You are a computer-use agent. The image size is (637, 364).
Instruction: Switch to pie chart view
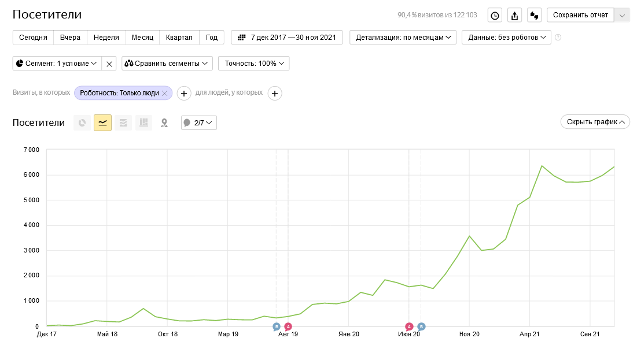pos(82,122)
